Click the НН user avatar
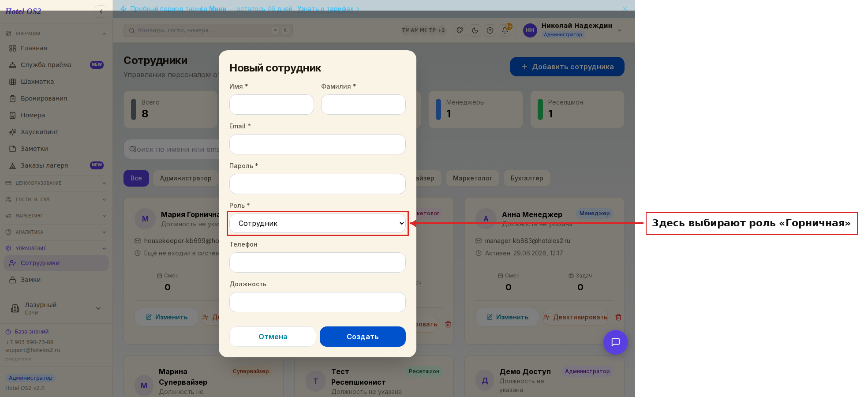Image resolution: width=868 pixels, height=397 pixels. point(530,30)
